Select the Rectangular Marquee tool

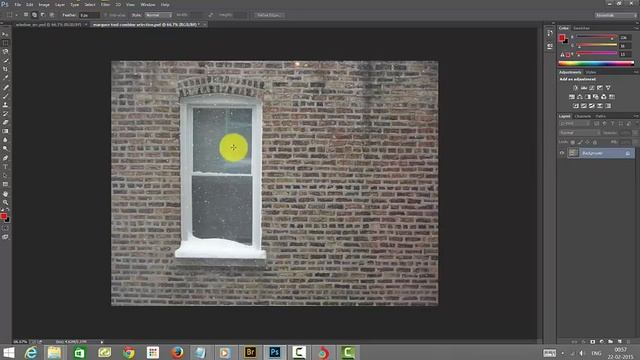coord(5,43)
